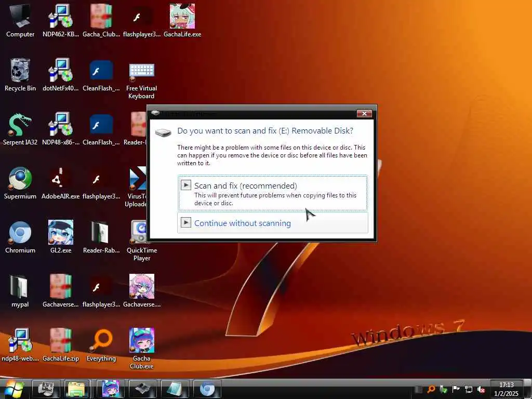532x399 pixels.
Task: Open the network tray icon
Action: pos(468,390)
